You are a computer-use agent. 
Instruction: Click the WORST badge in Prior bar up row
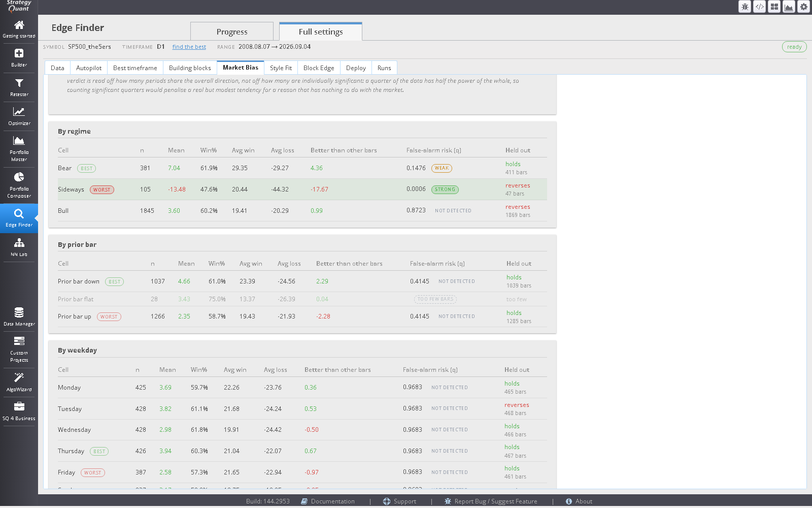pyautogui.click(x=109, y=317)
